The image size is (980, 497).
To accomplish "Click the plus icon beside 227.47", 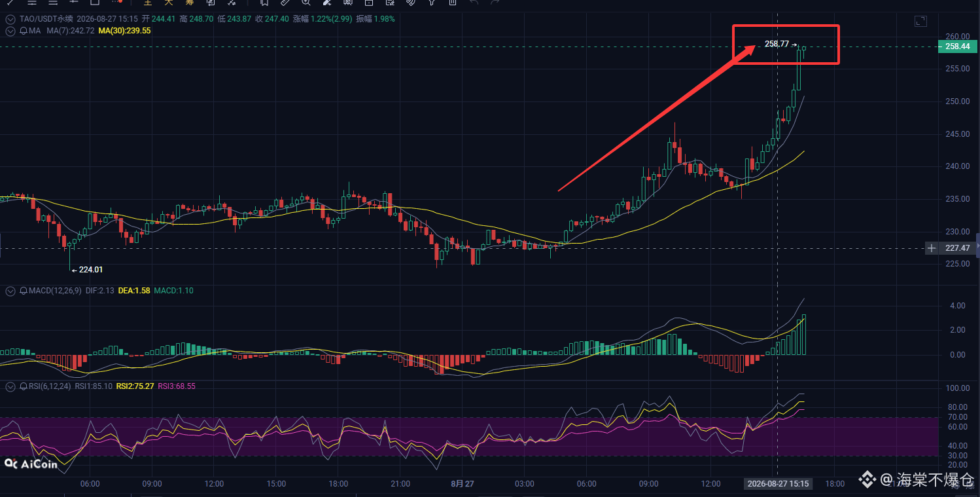I will (x=932, y=248).
